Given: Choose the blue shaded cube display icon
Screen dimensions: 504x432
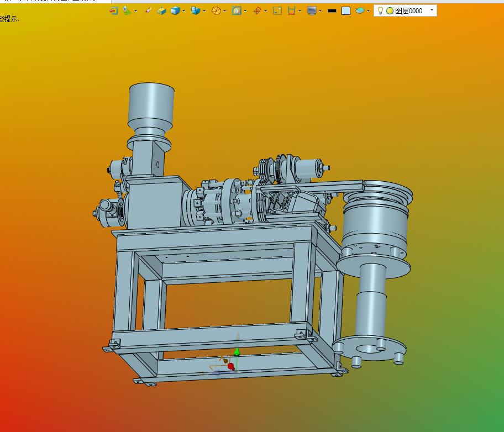Looking at the screenshot, I should (175, 10).
